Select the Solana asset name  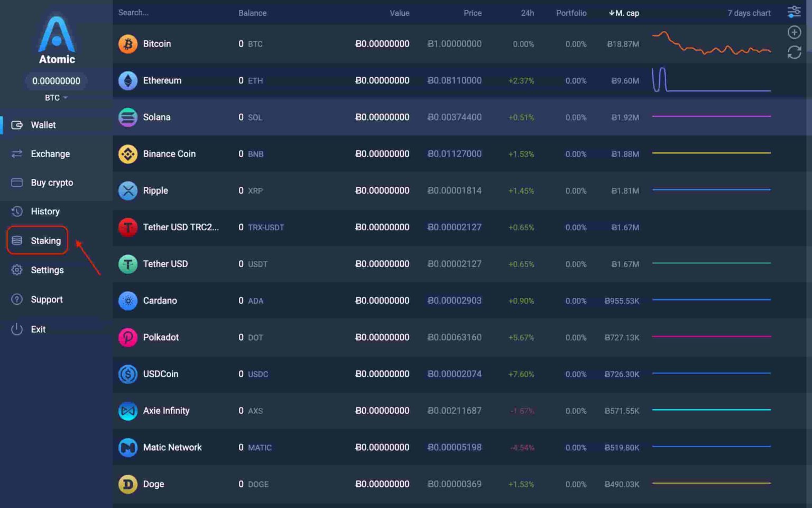point(156,117)
